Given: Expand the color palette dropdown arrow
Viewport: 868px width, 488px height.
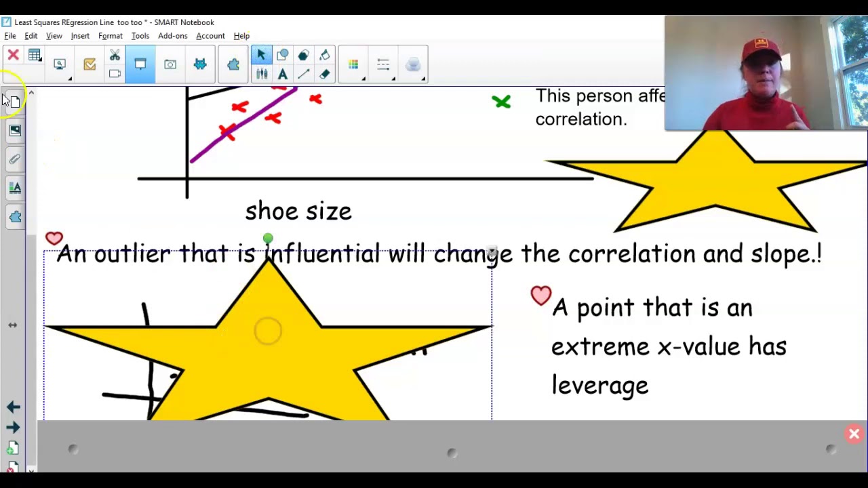Looking at the screenshot, I should [x=363, y=79].
